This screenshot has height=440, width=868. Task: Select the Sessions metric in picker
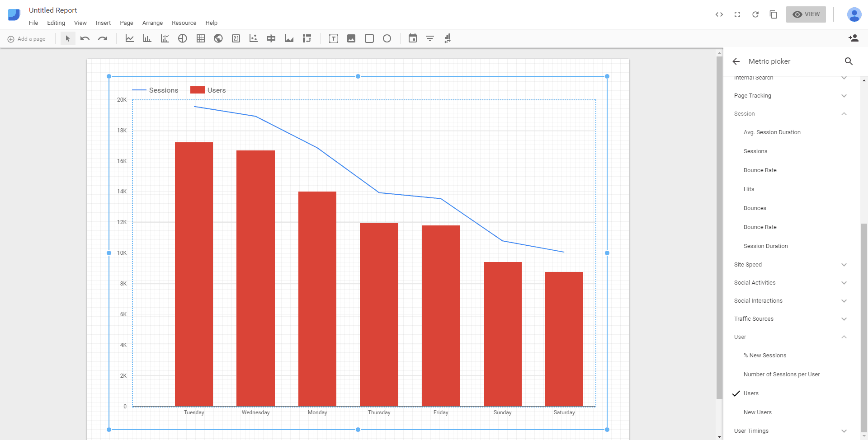(755, 151)
